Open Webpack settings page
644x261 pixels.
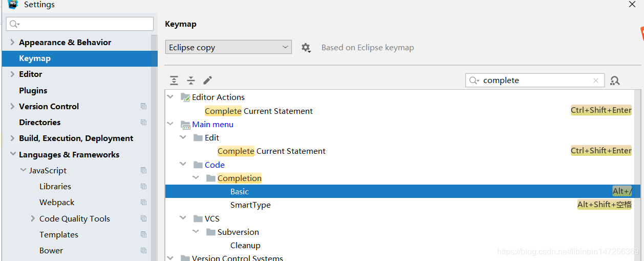[x=57, y=202]
